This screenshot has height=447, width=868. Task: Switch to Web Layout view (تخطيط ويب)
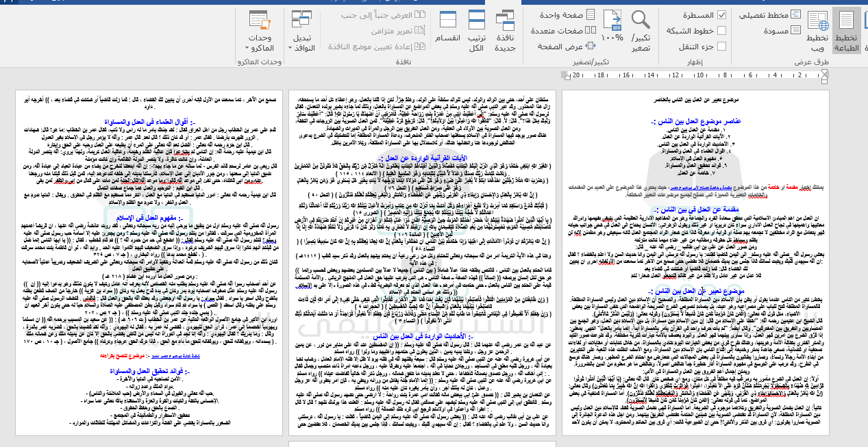[817, 31]
